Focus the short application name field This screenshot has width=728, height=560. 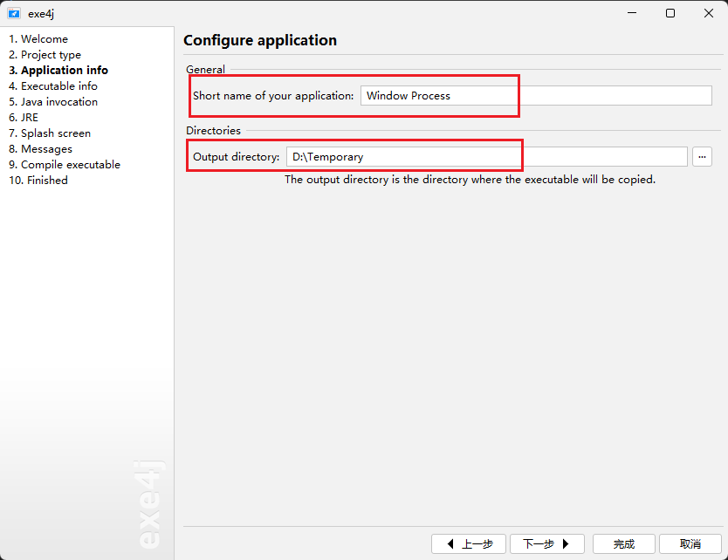536,96
